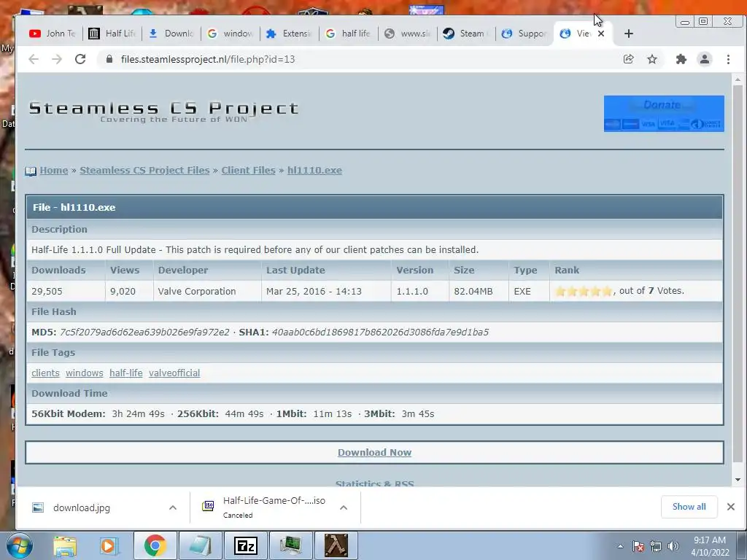Go forward to the next page
The width and height of the screenshot is (747, 560).
(57, 59)
